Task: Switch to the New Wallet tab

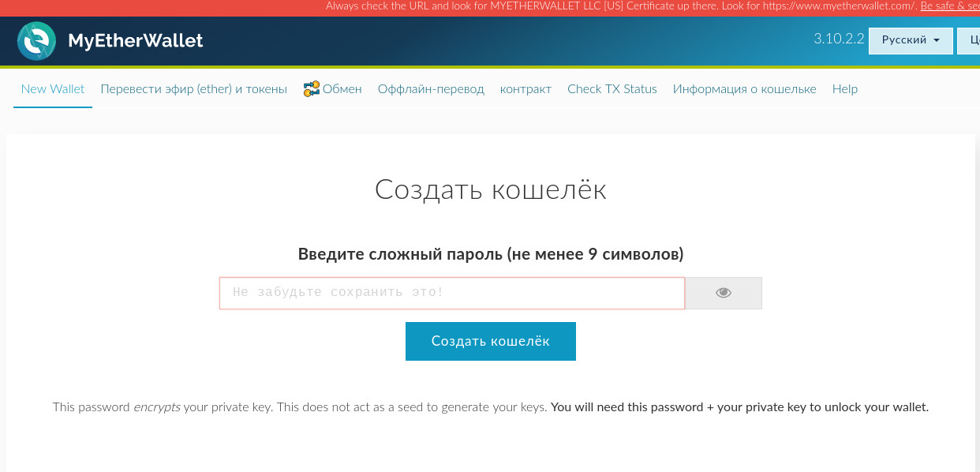Action: tap(53, 89)
